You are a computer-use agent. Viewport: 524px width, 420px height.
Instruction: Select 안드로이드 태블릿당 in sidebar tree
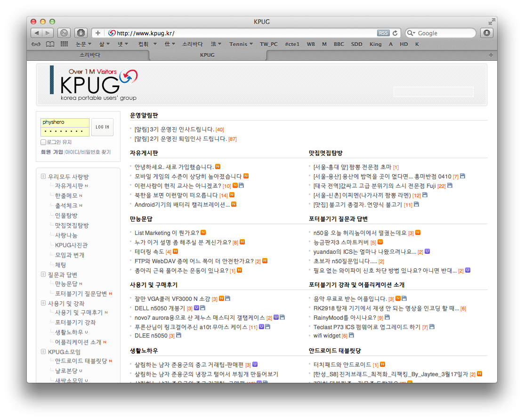81,361
